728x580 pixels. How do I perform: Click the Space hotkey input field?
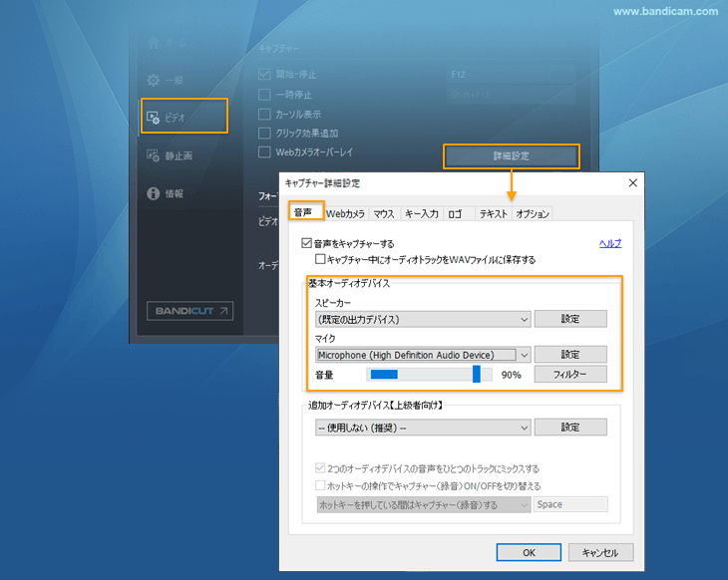pyautogui.click(x=570, y=504)
